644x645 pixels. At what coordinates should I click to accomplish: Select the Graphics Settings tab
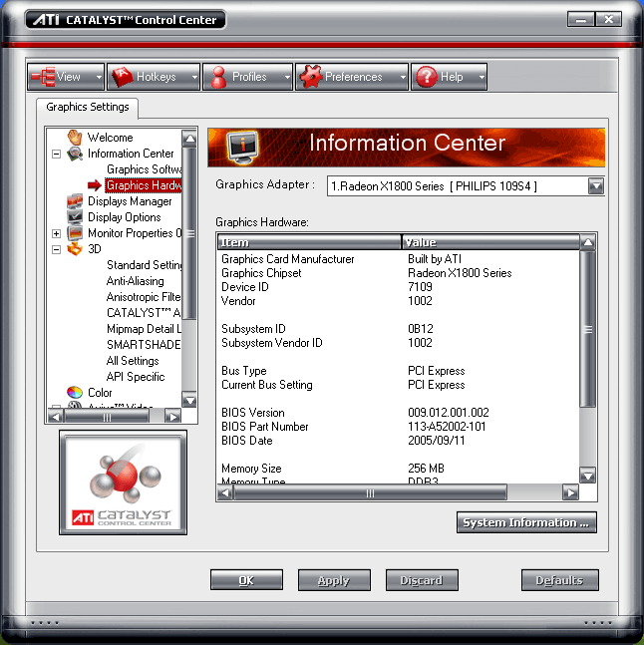[x=87, y=107]
